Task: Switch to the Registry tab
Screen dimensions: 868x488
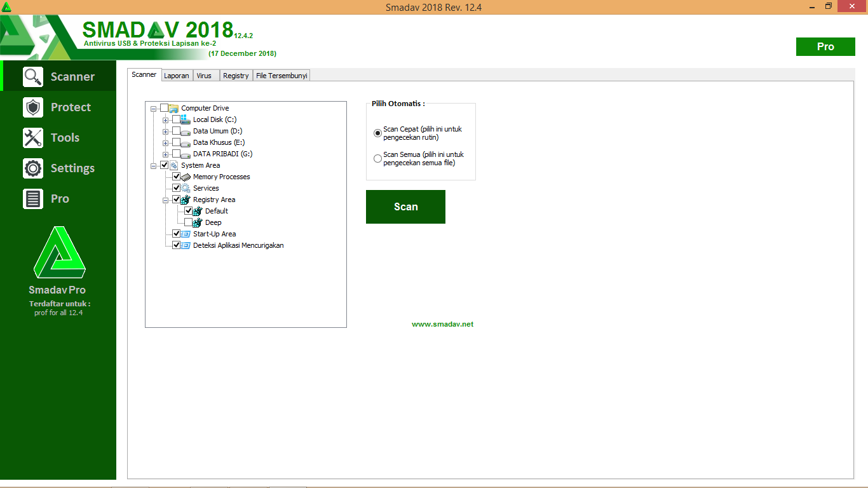Action: click(236, 76)
